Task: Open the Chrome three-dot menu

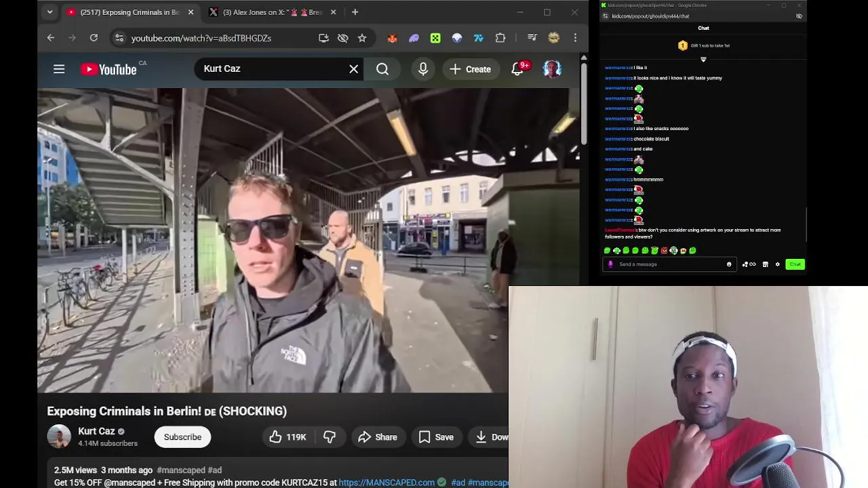Action: click(x=575, y=38)
